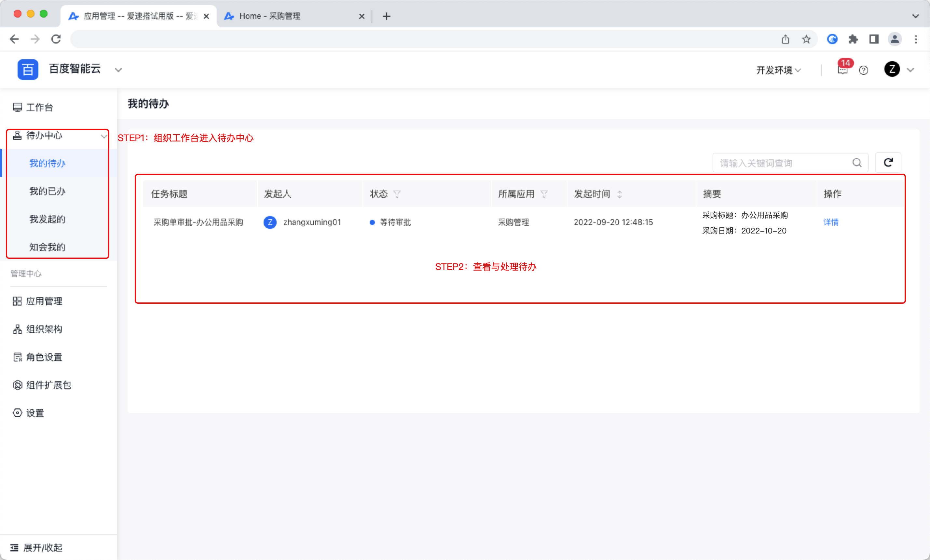
Task: Click the zhangxuming01 blue avatar
Action: (270, 222)
